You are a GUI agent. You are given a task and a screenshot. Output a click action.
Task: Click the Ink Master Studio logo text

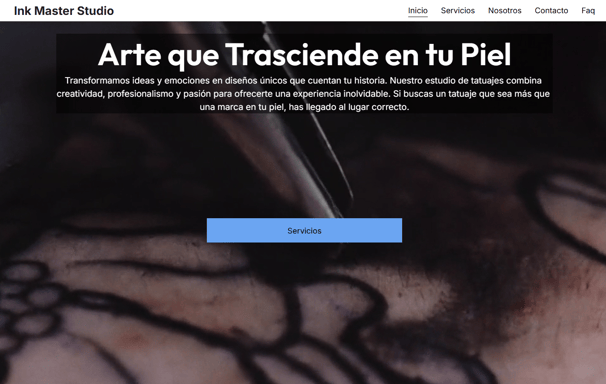(64, 11)
